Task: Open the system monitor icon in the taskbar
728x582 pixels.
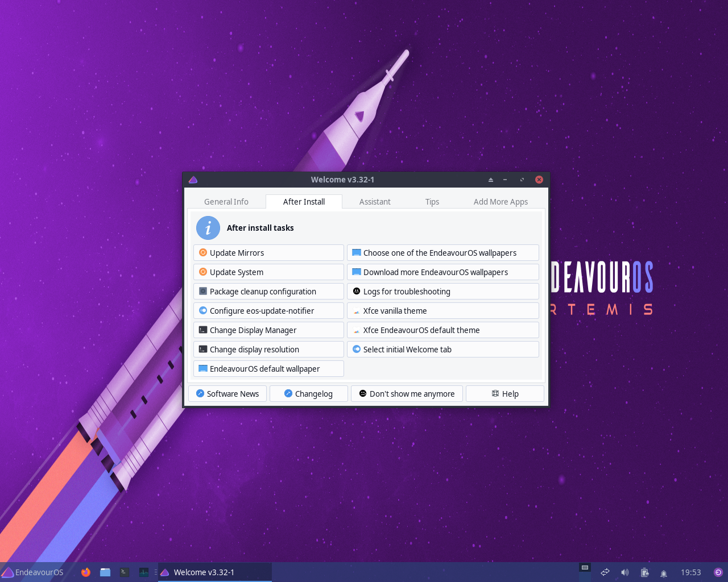Action: point(144,572)
